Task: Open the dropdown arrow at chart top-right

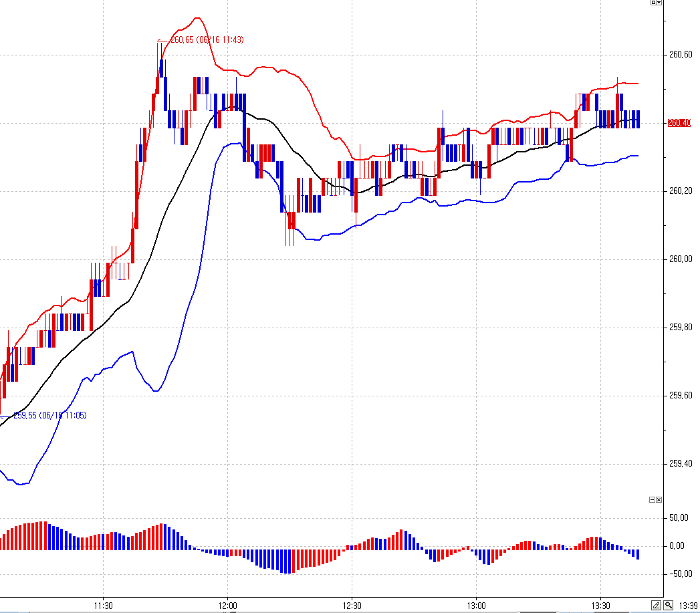Action: point(659,3)
